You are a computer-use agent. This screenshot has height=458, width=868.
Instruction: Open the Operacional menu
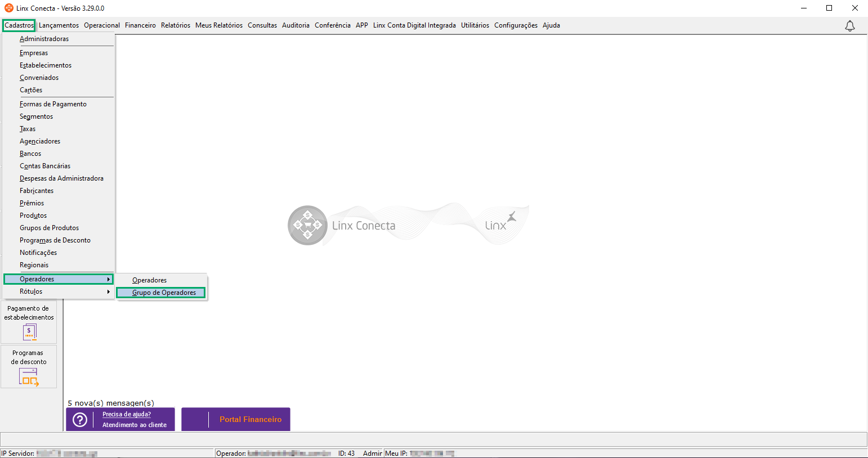click(x=102, y=25)
